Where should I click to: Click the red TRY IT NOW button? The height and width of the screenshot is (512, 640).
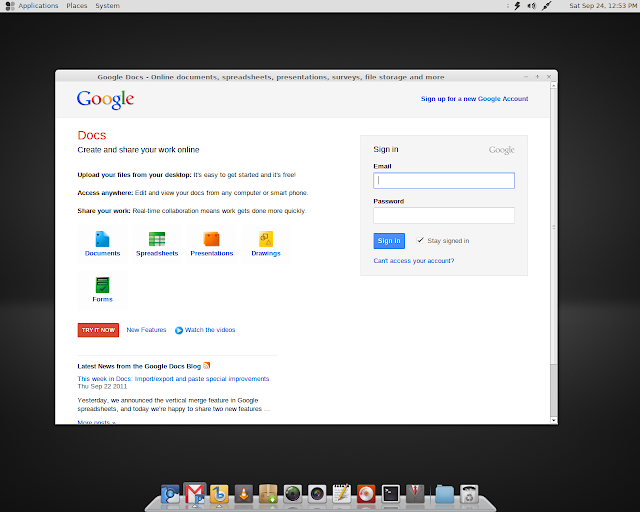pos(98,330)
